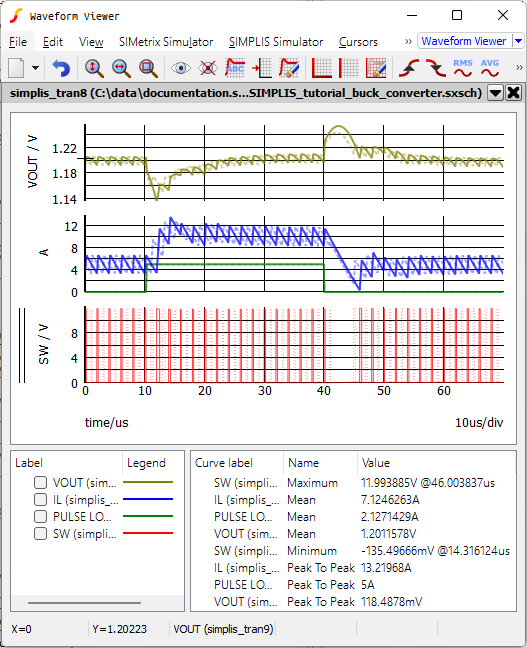527x648 pixels.
Task: Open the SIMPLIS Simulator menu
Action: [x=276, y=42]
